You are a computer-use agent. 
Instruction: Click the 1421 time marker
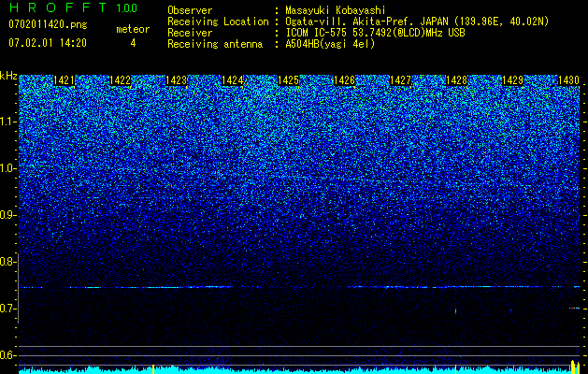point(64,80)
